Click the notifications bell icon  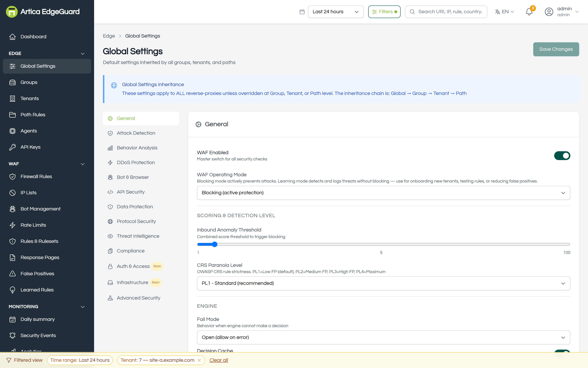(x=529, y=12)
